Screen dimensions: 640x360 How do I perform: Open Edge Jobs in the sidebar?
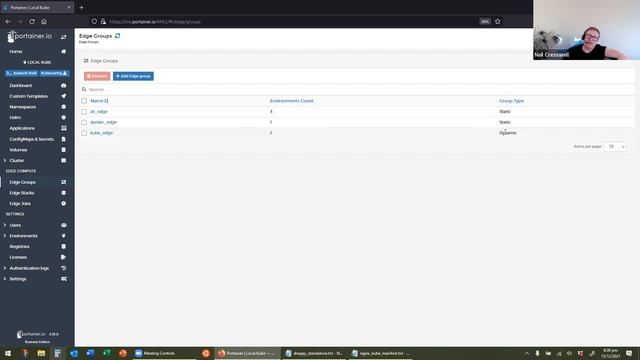coord(20,203)
